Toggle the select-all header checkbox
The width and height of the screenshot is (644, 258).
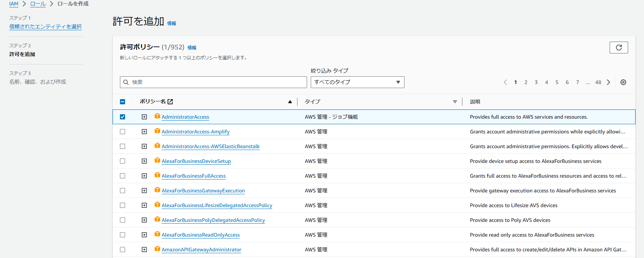coord(123,102)
